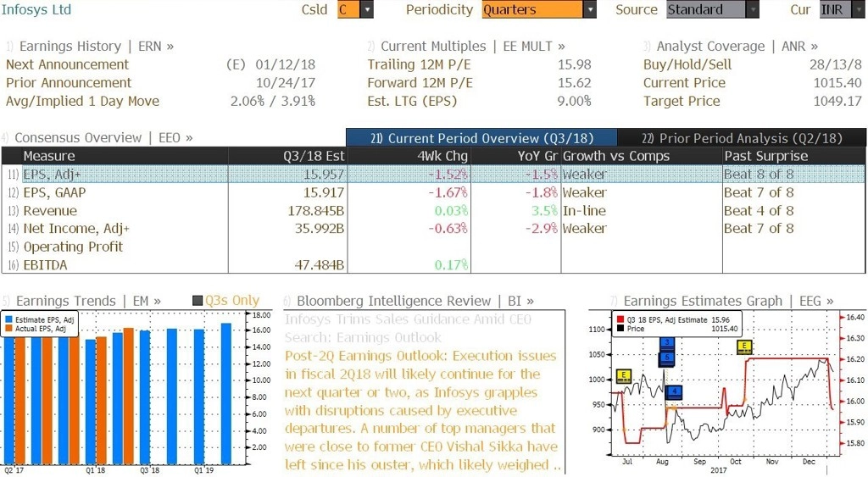Select the EPS, GAAP measure row
The image size is (868, 477).
[x=433, y=192]
